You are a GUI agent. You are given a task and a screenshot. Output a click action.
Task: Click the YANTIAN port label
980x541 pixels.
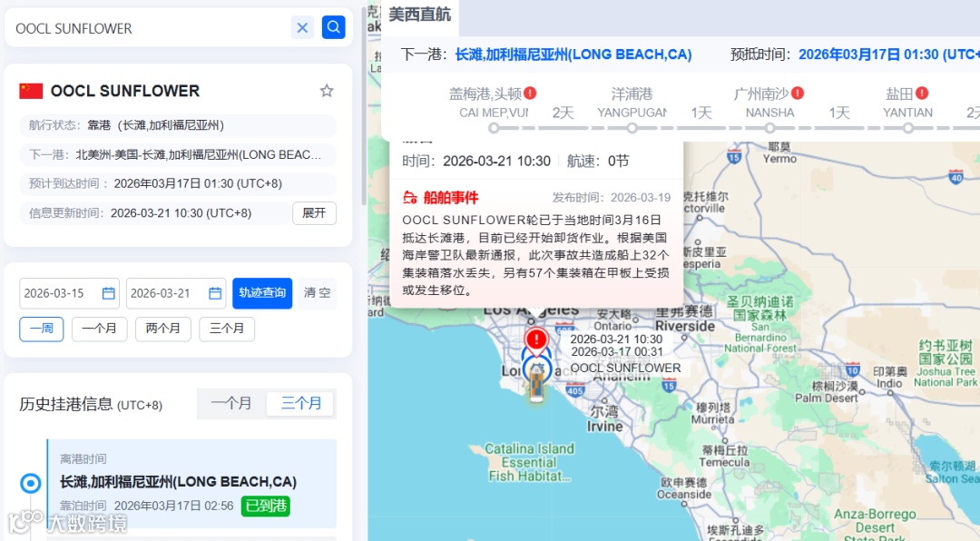tap(907, 113)
